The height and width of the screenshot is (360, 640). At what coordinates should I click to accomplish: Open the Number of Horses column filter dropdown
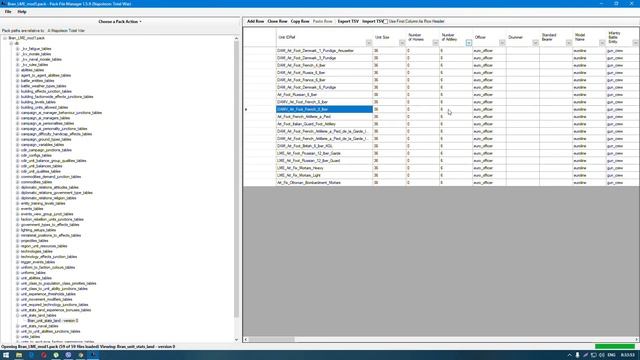[x=436, y=43]
